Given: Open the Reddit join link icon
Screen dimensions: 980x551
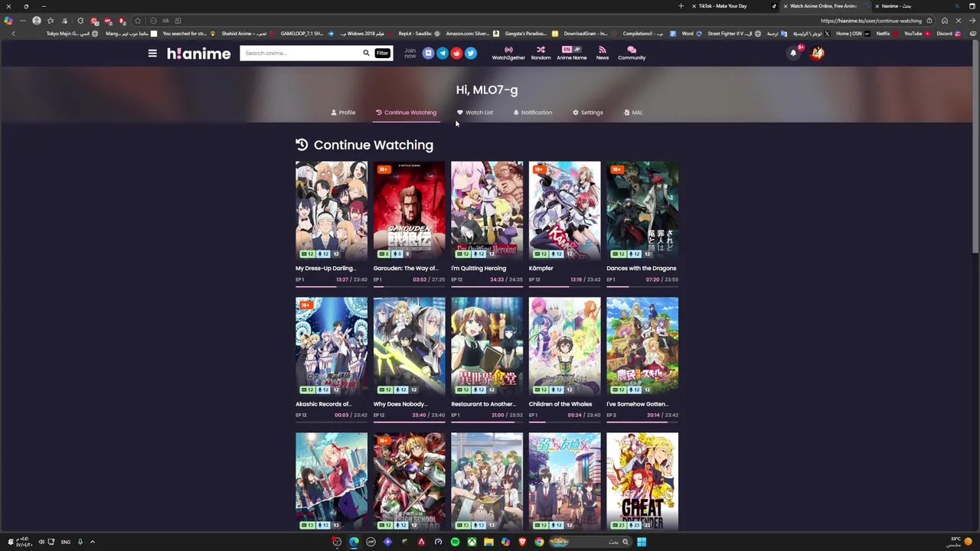Looking at the screenshot, I should pos(456,53).
